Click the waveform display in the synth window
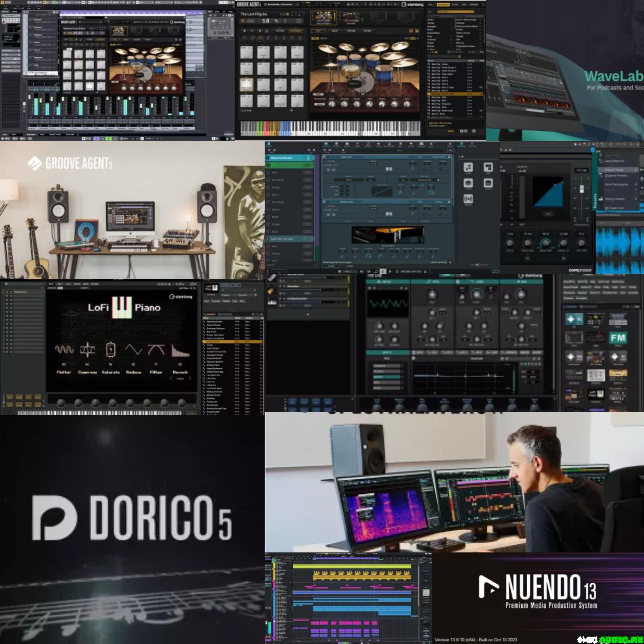 coord(387,304)
